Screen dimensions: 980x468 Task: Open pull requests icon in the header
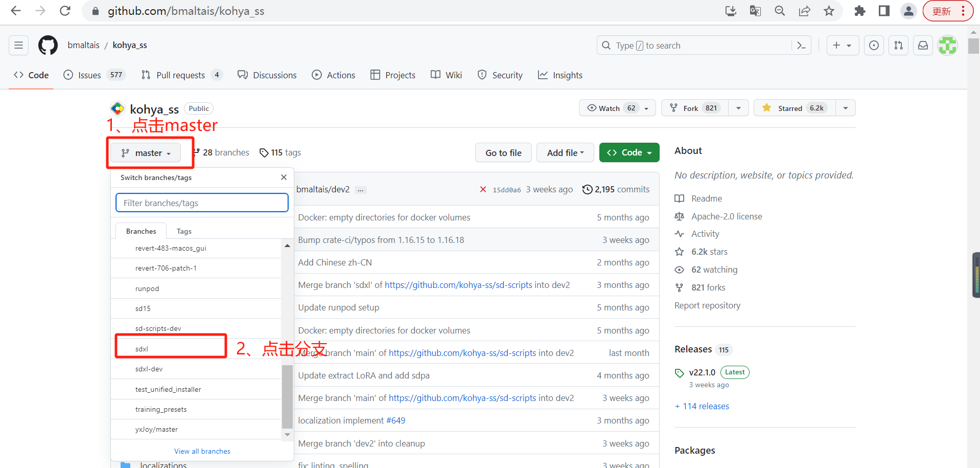[x=899, y=46]
